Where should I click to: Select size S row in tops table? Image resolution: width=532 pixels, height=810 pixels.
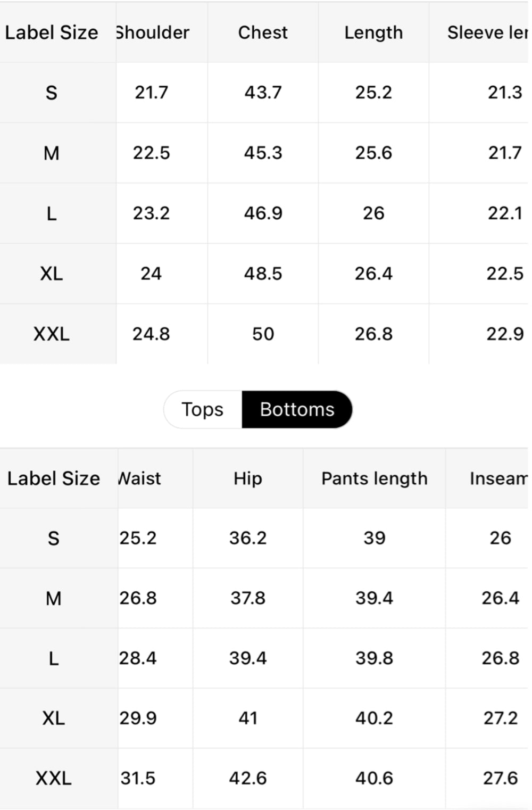click(52, 93)
